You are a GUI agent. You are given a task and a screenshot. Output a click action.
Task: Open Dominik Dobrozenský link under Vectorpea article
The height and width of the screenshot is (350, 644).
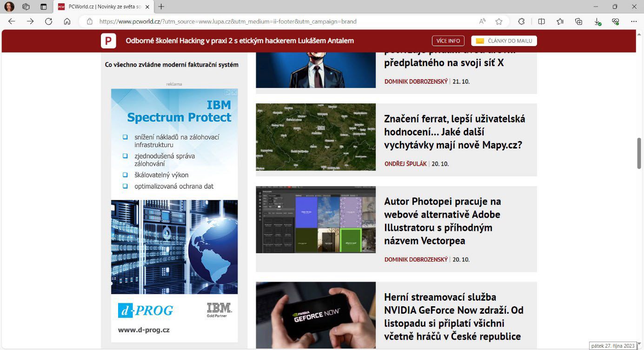point(416,259)
